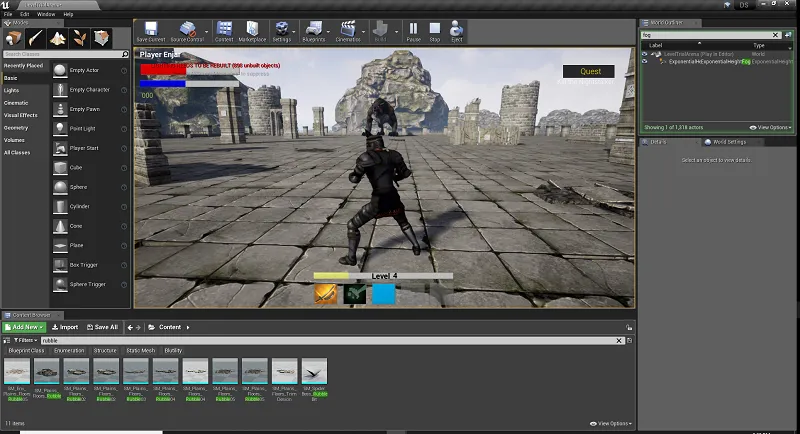800x434 pixels.
Task: Select the Geometry Editing mode icon
Action: 102,38
